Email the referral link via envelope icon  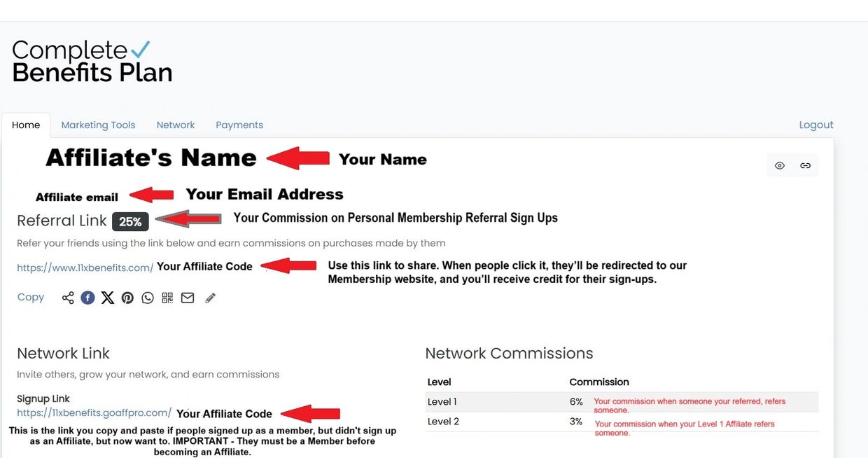click(x=188, y=298)
